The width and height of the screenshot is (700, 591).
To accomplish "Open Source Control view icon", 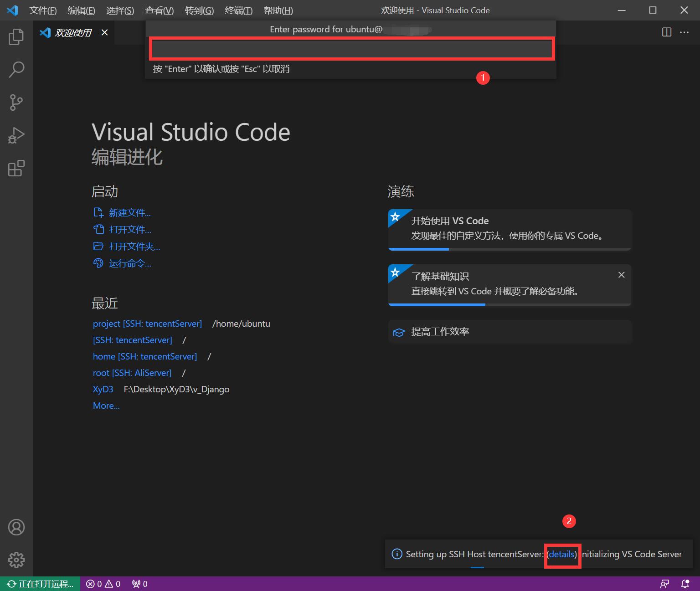I will 16,103.
